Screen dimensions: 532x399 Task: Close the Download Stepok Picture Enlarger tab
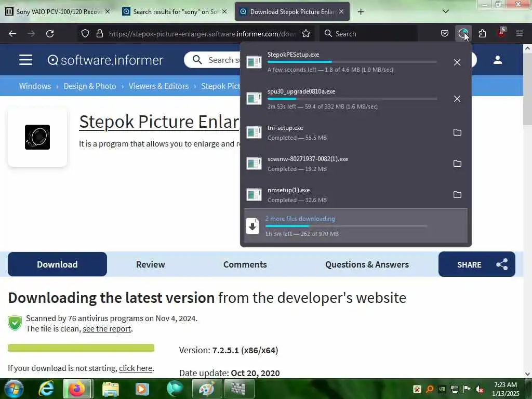(x=341, y=11)
